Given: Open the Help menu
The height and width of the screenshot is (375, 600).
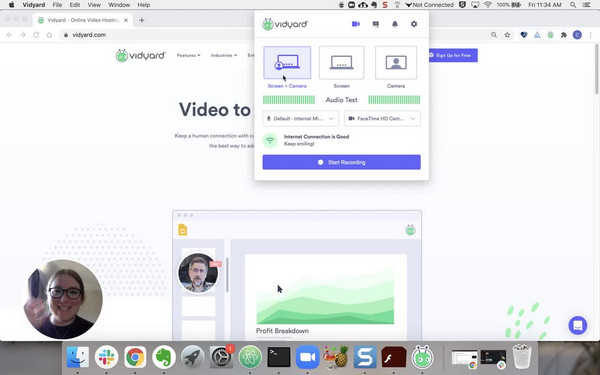Looking at the screenshot, I should pyautogui.click(x=143, y=5).
